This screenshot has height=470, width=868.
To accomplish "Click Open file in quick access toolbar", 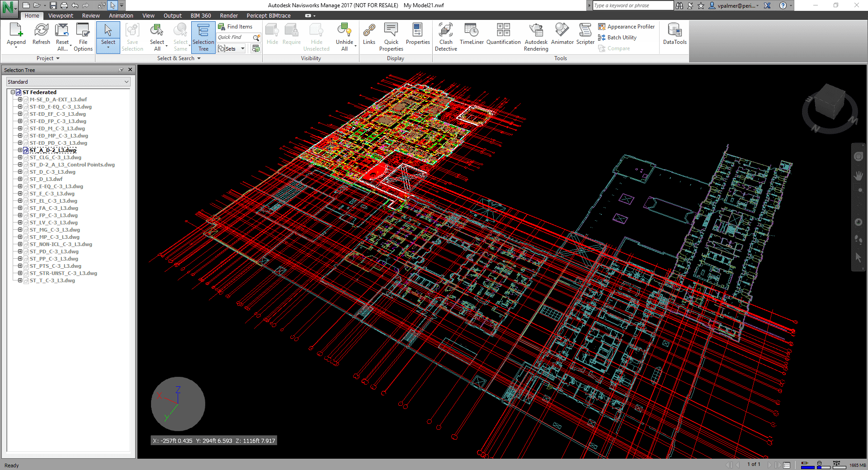I will 37,5.
